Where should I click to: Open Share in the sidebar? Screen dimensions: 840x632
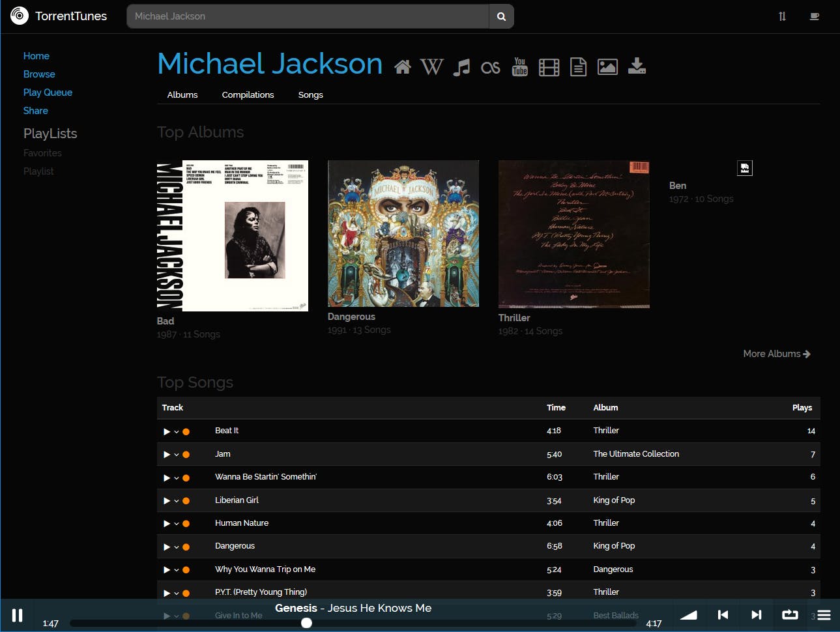coord(36,111)
